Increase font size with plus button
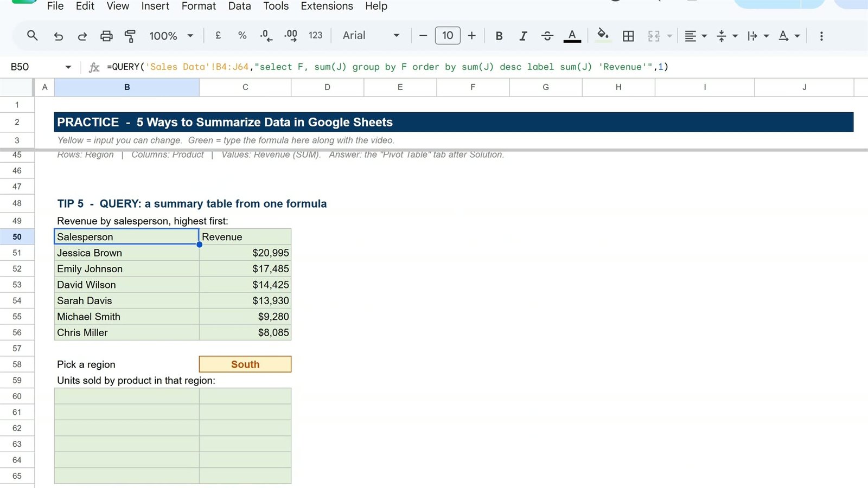Screen dimensions: 868x488 tap(471, 35)
